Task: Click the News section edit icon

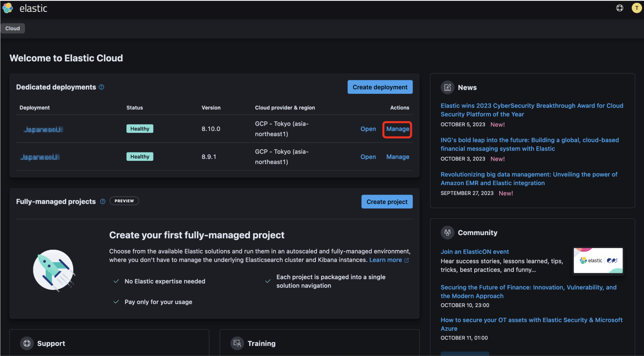Action: click(447, 88)
